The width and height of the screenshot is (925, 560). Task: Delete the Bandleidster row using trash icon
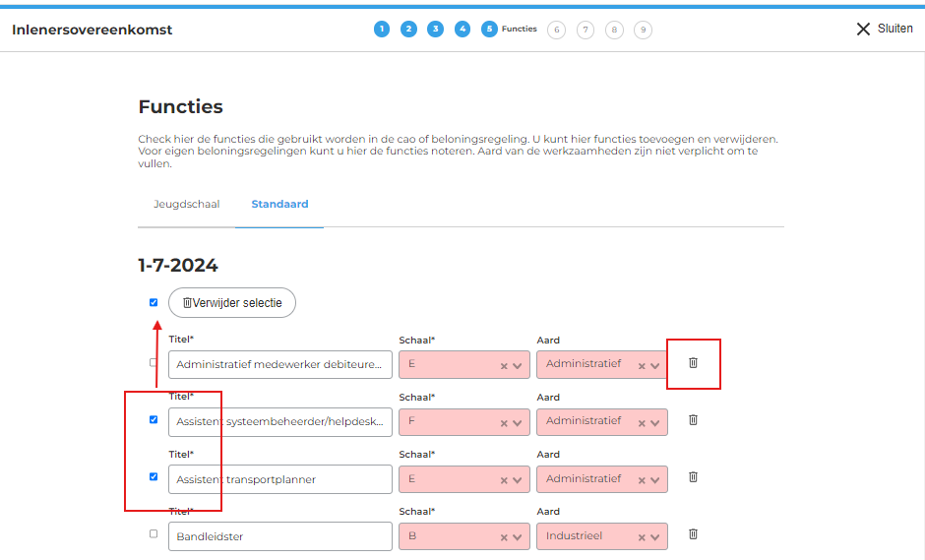point(693,534)
